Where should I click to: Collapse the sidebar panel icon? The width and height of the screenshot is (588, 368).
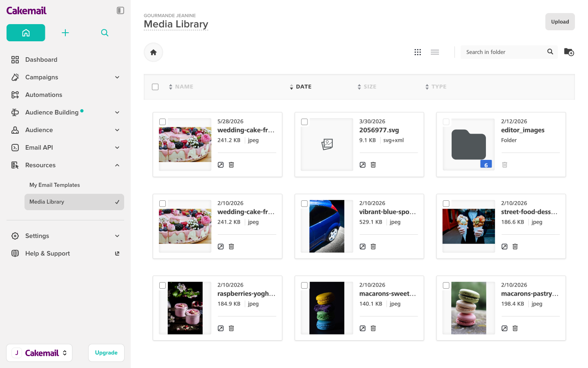120,10
